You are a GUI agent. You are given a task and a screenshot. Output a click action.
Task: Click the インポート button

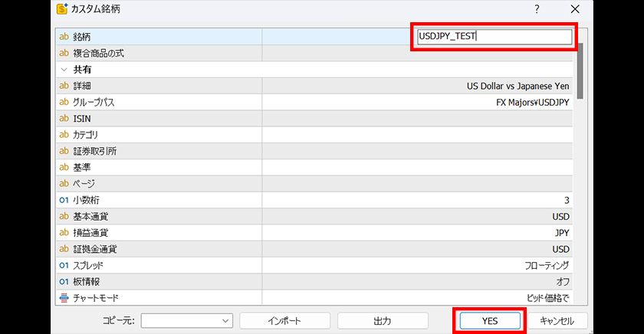(284, 321)
